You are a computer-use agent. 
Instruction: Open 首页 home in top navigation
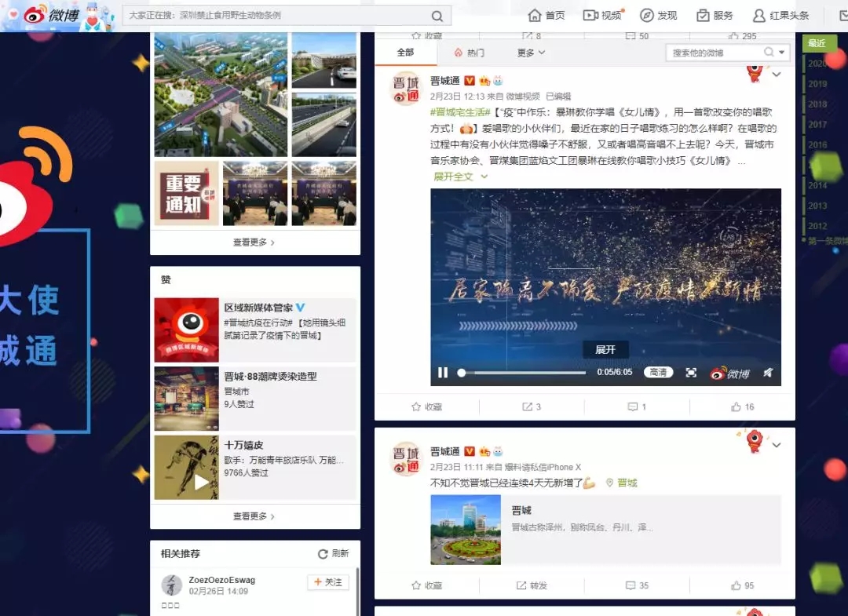546,16
